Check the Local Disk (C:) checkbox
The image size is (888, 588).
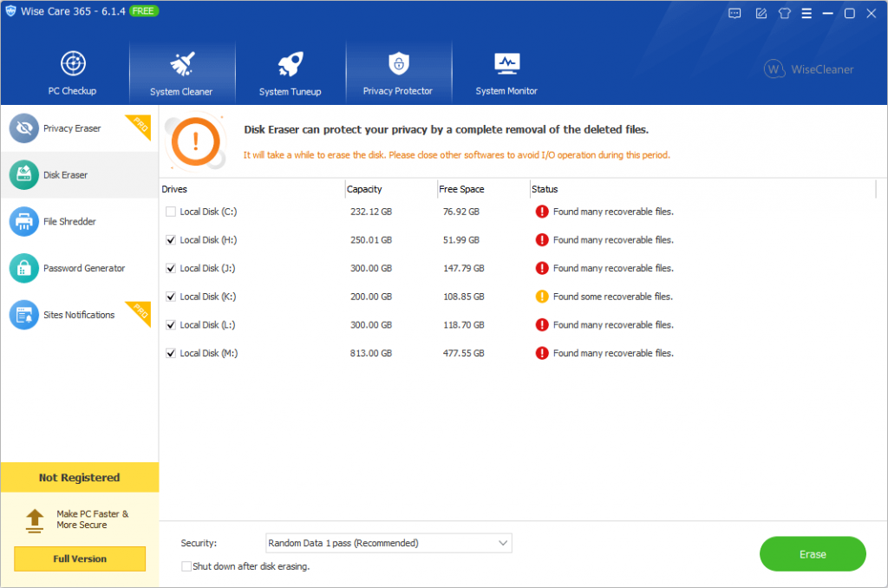click(171, 212)
